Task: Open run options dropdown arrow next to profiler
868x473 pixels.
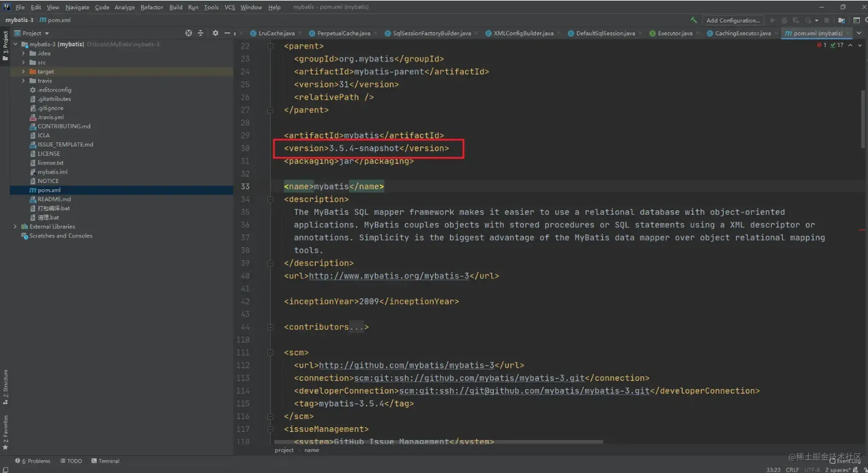Action: (817, 20)
